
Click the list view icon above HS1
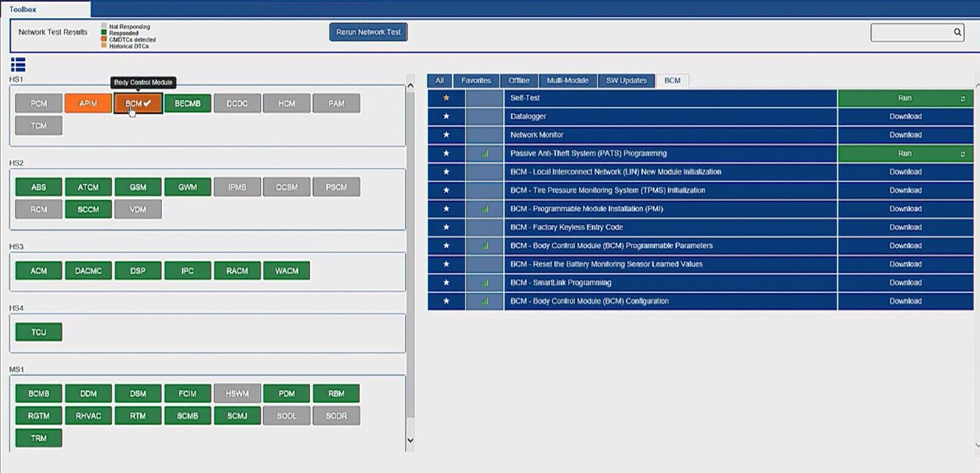click(x=18, y=64)
